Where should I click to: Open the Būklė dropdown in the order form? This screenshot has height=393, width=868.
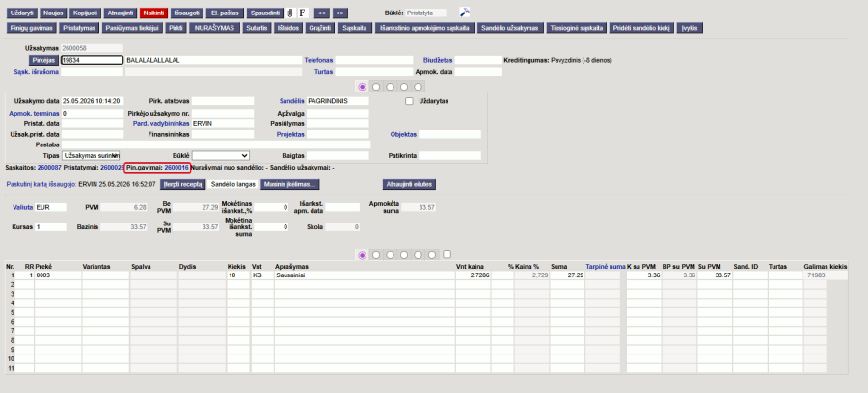point(221,156)
